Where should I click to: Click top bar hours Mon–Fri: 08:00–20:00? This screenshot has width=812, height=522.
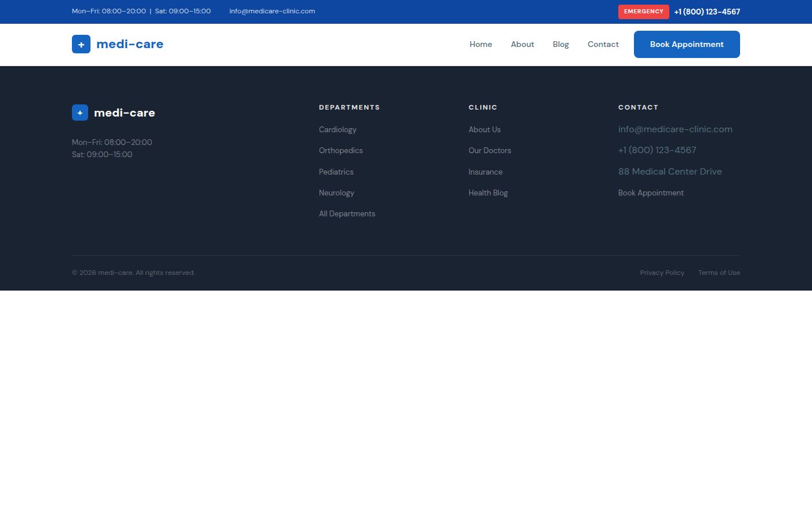click(x=109, y=11)
